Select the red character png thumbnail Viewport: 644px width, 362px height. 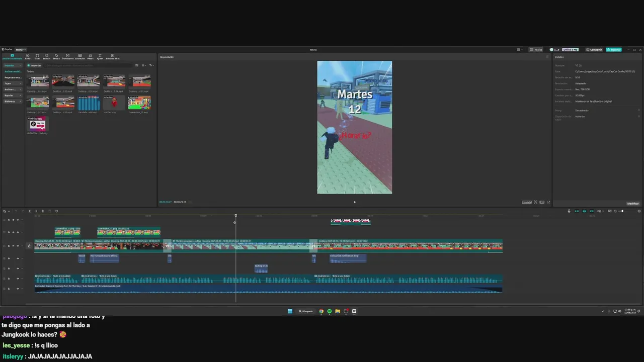[x=114, y=103]
